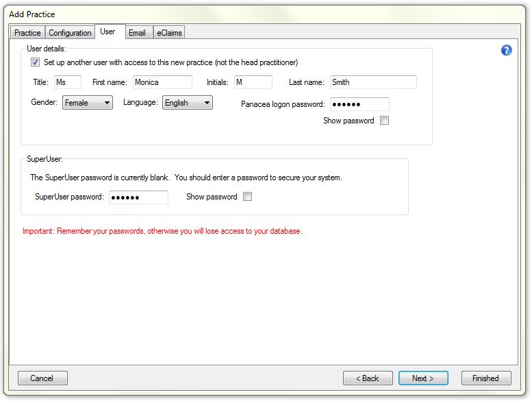This screenshot has width=532, height=401.
Task: Open the Configuration tab
Action: [x=70, y=33]
